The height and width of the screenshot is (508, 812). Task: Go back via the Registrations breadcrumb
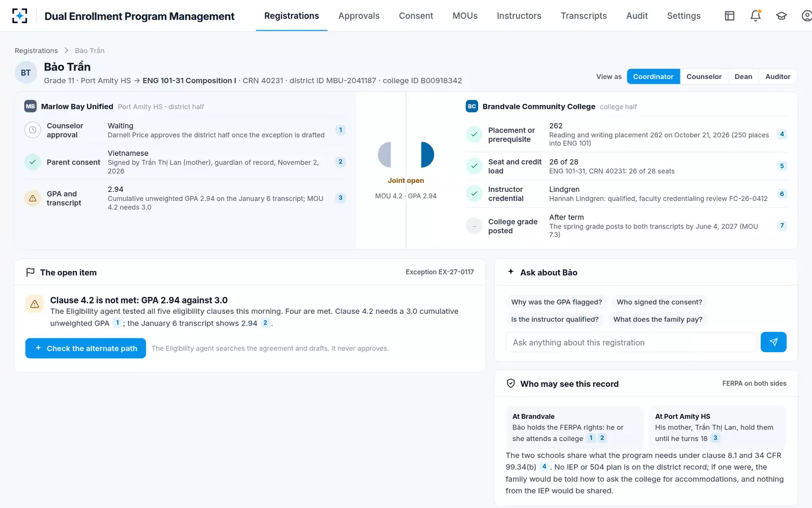(x=36, y=51)
